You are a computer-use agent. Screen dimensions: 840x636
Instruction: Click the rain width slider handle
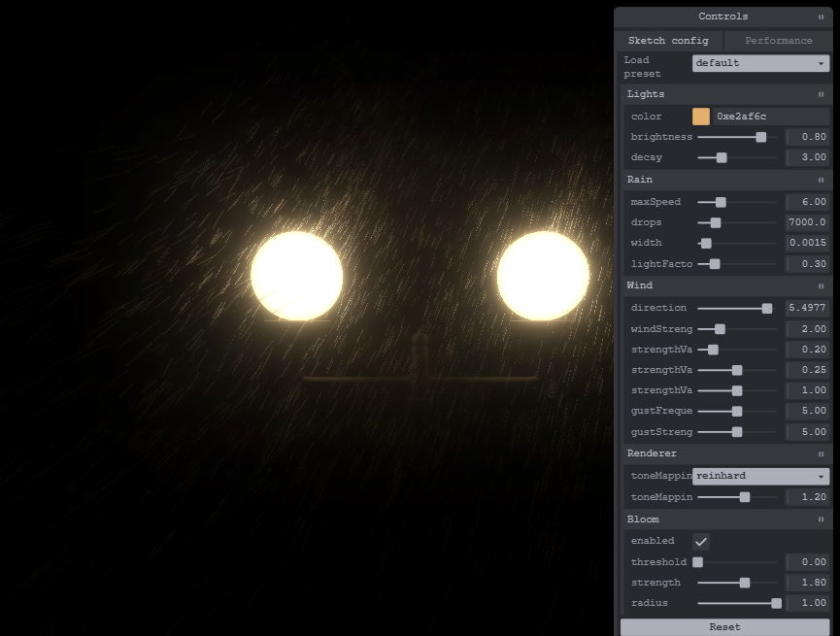pyautogui.click(x=706, y=244)
